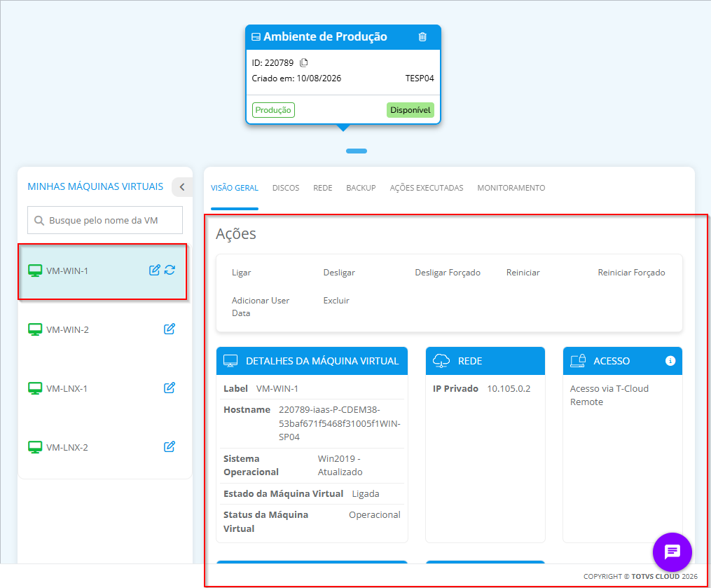The image size is (711, 588).
Task: Click the Criado em 10/08/2026 text
Action: point(296,78)
